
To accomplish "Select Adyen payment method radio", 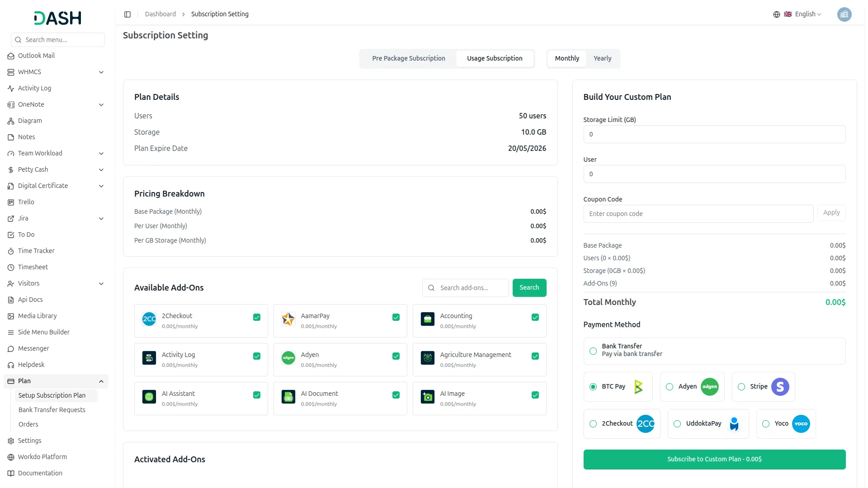I will click(670, 387).
